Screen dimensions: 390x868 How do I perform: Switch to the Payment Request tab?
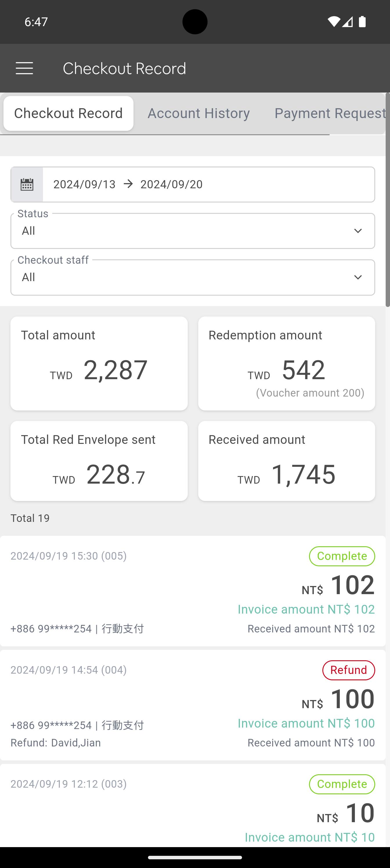(x=330, y=113)
